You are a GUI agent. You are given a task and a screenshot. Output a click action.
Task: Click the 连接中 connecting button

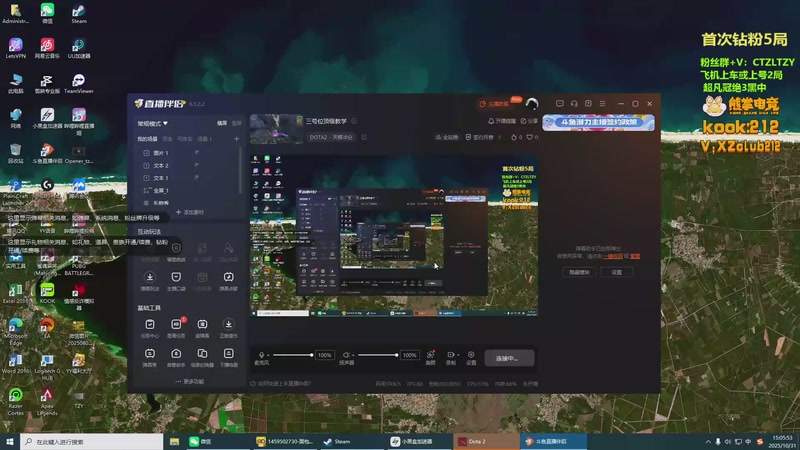[509, 358]
